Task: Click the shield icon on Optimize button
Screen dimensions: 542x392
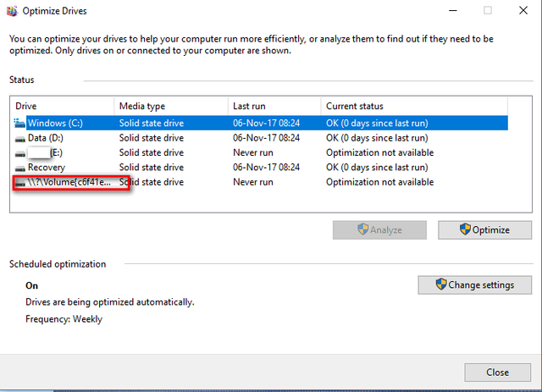Action: click(x=465, y=229)
